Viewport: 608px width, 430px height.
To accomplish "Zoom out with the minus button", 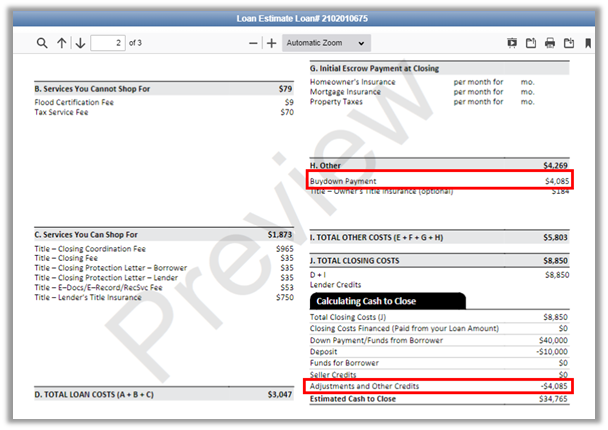I will (x=253, y=43).
